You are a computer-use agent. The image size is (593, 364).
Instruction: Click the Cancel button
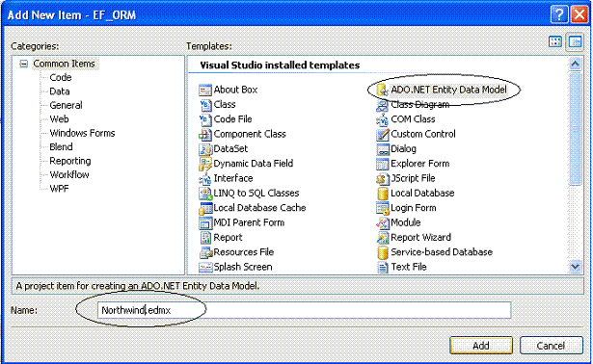click(x=551, y=345)
